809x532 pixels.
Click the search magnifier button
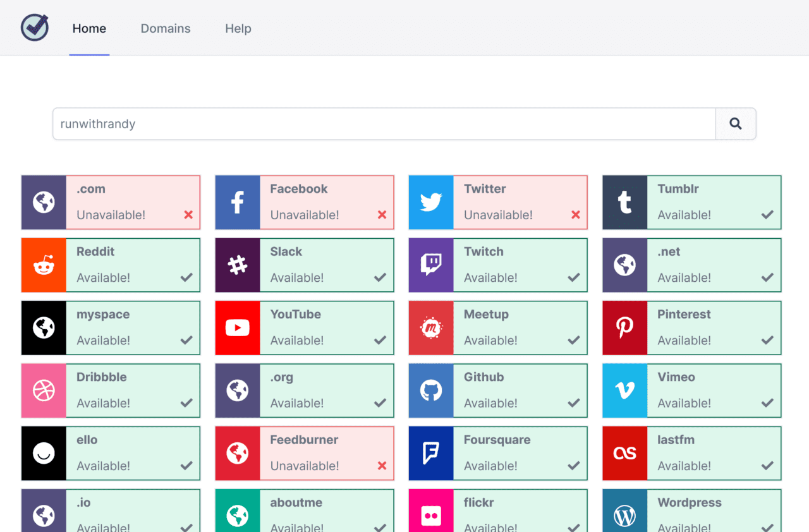[x=735, y=124]
